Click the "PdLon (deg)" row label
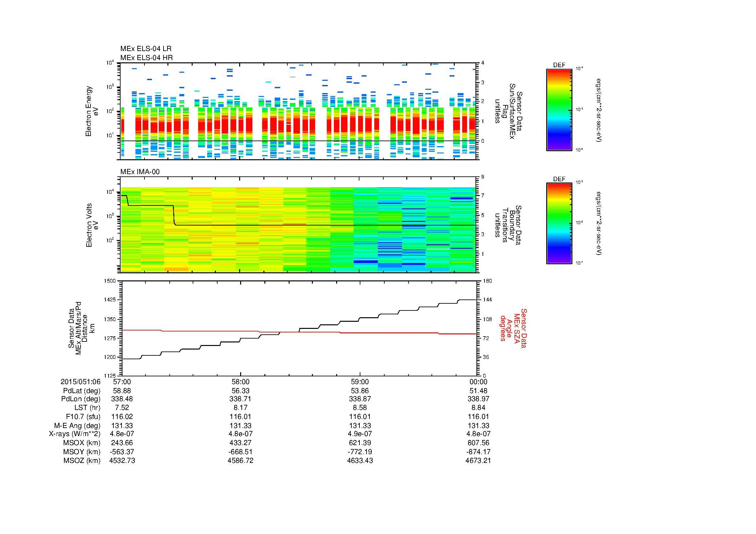This screenshot has width=756, height=534. [x=81, y=399]
